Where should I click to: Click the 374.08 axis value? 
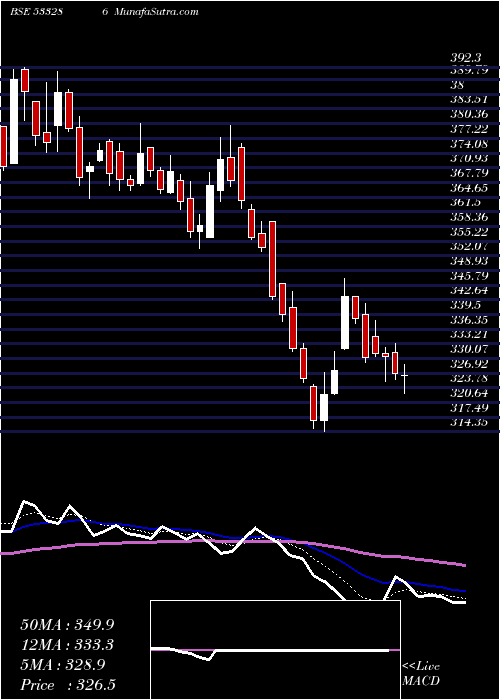(469, 144)
